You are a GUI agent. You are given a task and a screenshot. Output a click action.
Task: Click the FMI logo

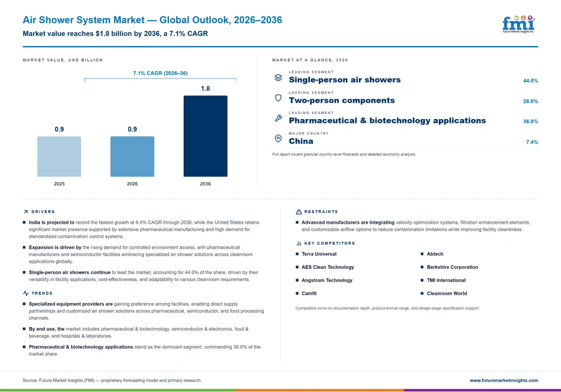(519, 24)
